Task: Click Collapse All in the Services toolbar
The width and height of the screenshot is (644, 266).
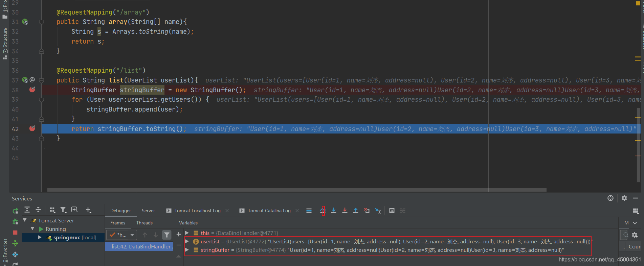Action: 38,210
